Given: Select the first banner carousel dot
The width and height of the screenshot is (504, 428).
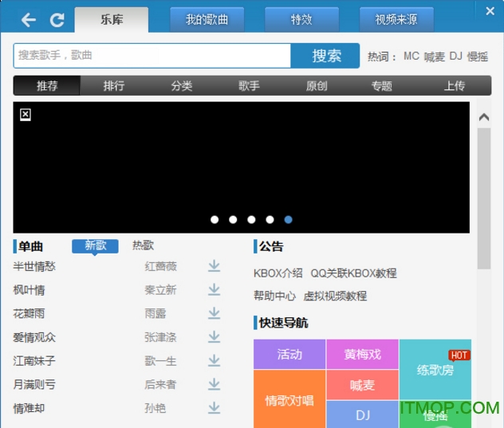Looking at the screenshot, I should click(x=215, y=219).
